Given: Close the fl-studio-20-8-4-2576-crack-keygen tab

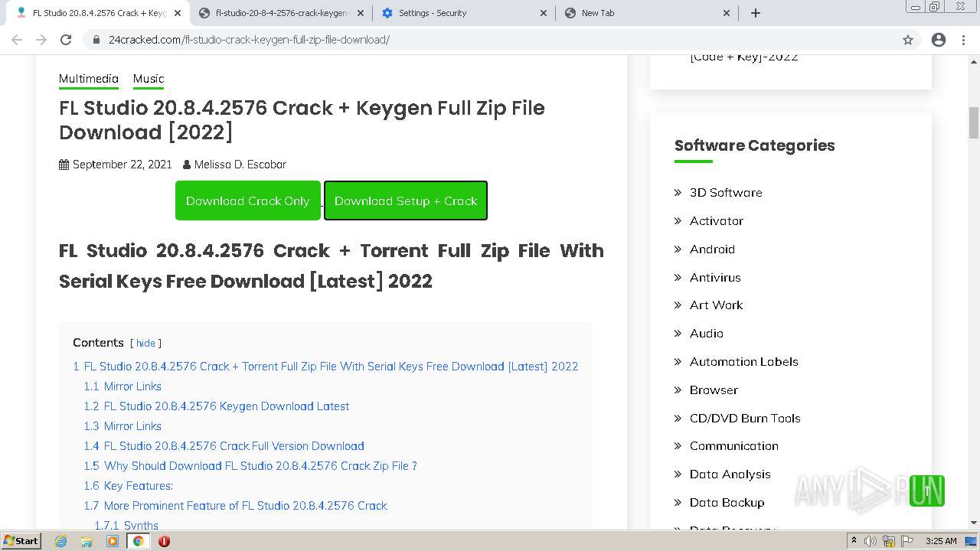Looking at the screenshot, I should tap(361, 13).
